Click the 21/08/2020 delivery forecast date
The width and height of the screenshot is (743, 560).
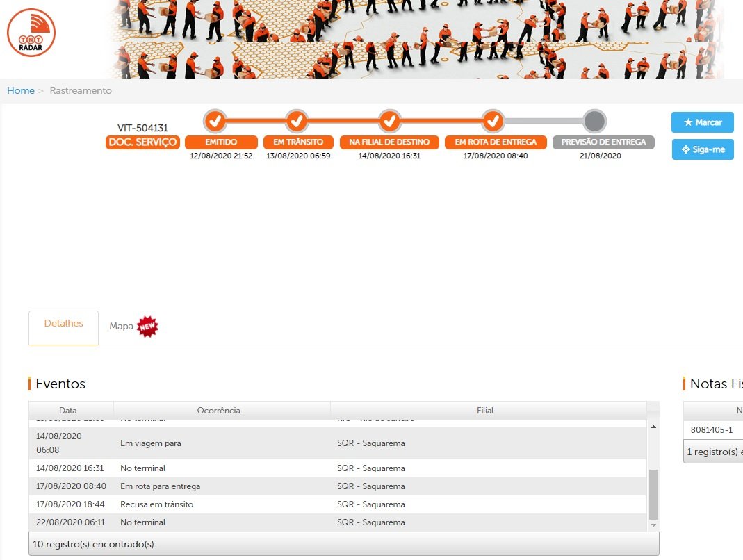[601, 156]
